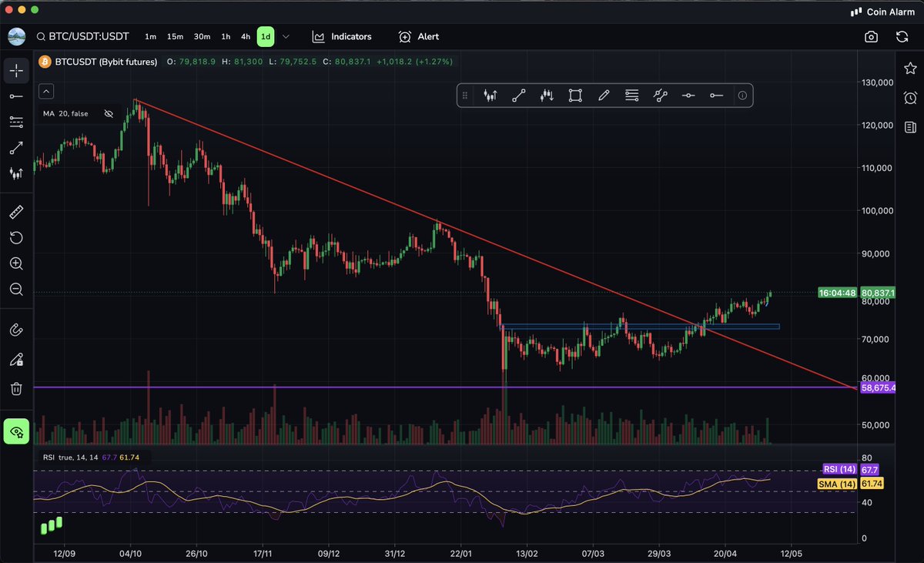
Task: Click the yellow SMA (14) 61.74 label
Action: pos(850,484)
